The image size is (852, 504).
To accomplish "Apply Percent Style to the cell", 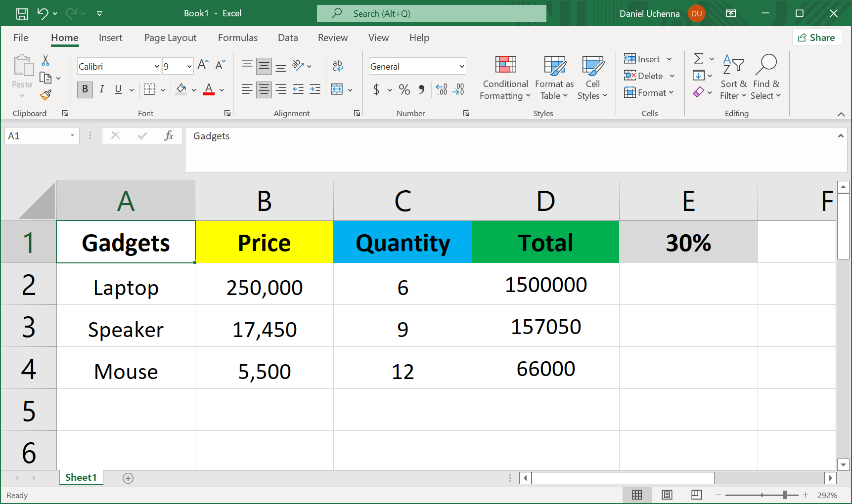I will pyautogui.click(x=404, y=89).
